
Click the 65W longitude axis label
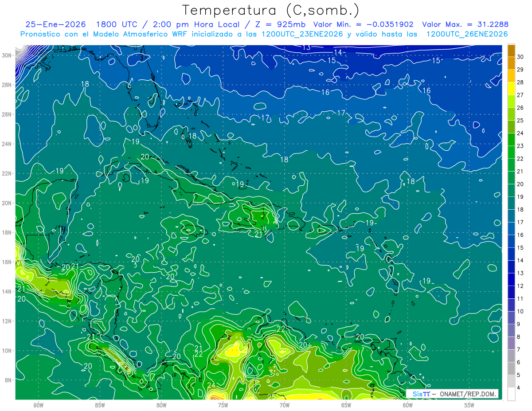pos(346,405)
